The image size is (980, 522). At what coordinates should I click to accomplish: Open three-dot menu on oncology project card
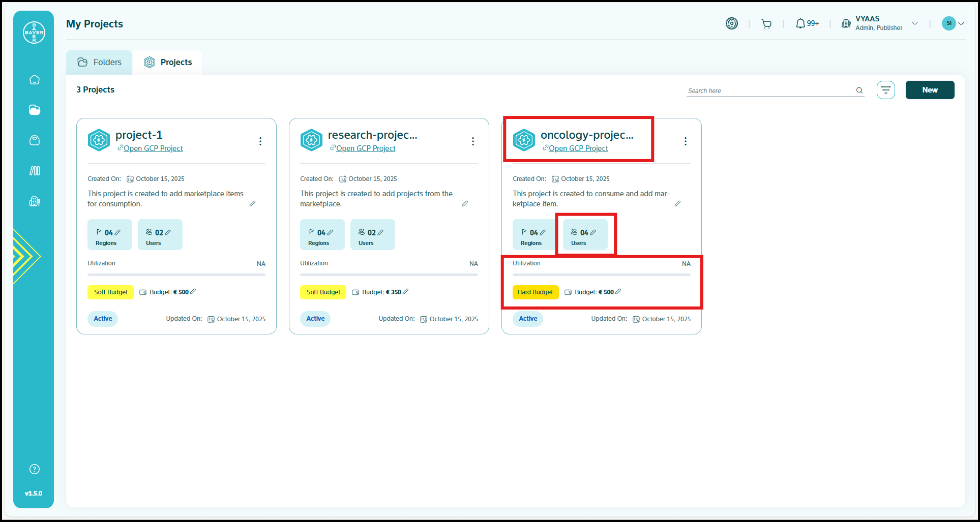coord(686,141)
